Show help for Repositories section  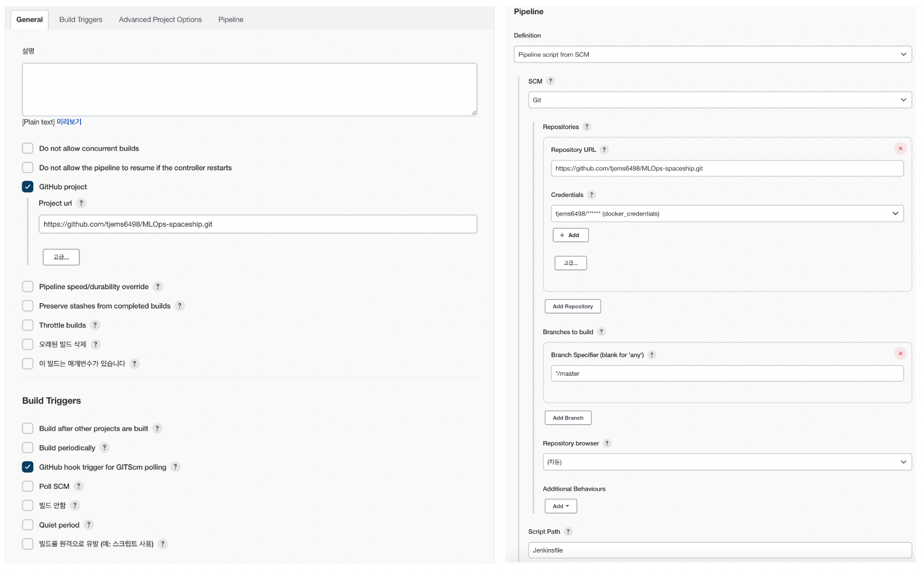[587, 127]
